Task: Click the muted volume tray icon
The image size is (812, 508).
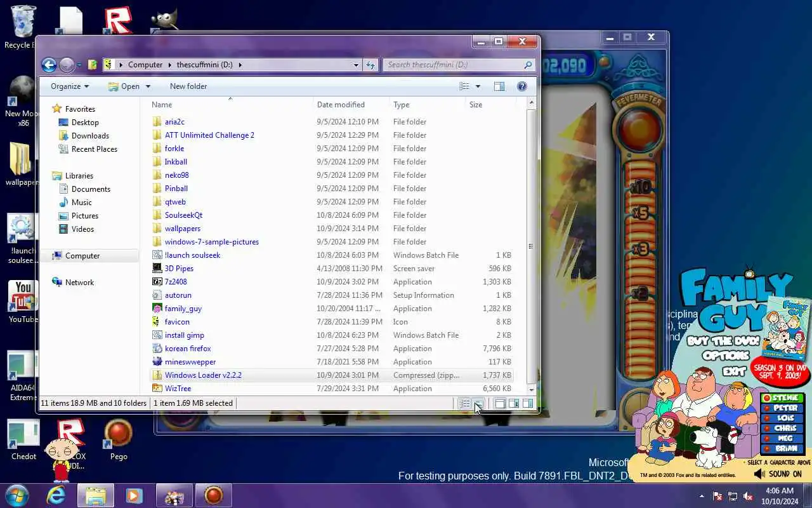Action: [x=749, y=496]
